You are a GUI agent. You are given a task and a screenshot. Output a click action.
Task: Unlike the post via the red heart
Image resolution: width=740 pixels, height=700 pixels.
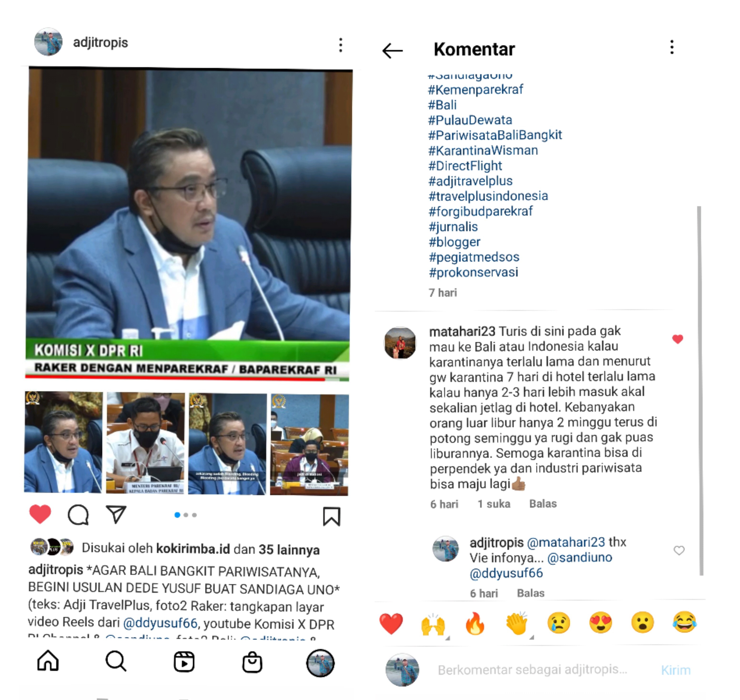pos(40,514)
